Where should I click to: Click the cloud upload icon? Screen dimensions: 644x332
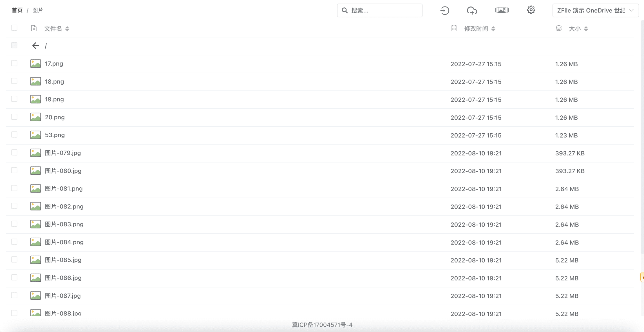(472, 11)
